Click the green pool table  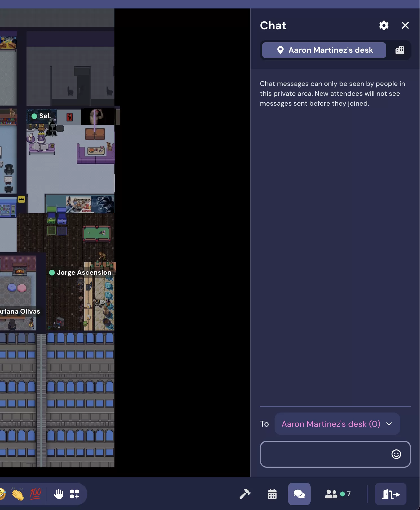pyautogui.click(x=97, y=233)
